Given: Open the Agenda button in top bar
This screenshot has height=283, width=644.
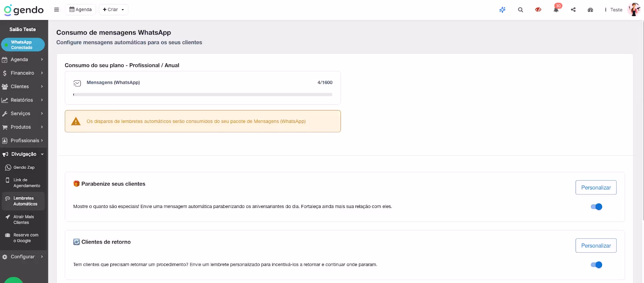Looking at the screenshot, I should pyautogui.click(x=80, y=10).
